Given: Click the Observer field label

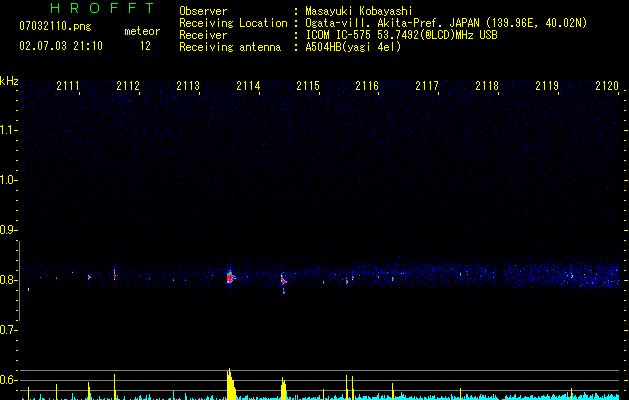Looking at the screenshot, I should pos(203,11).
